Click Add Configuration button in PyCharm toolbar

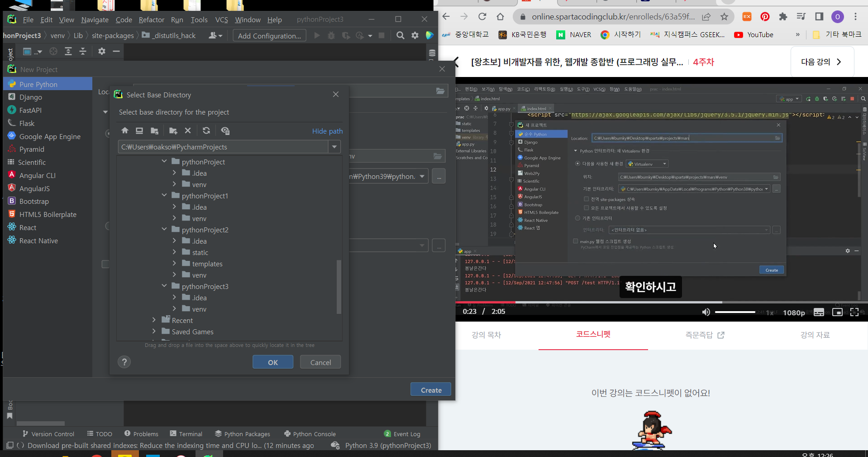(x=270, y=36)
